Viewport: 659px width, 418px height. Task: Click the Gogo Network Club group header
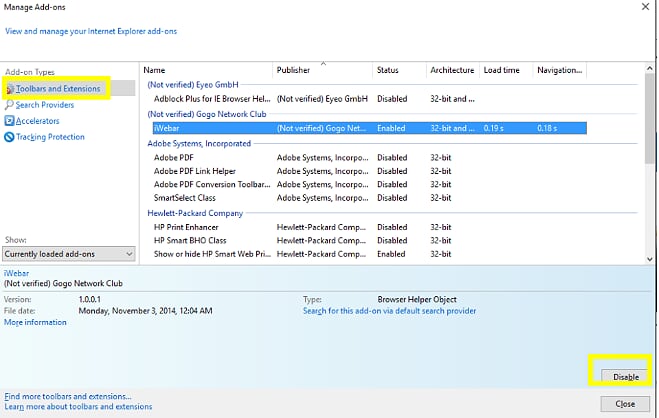tap(207, 114)
